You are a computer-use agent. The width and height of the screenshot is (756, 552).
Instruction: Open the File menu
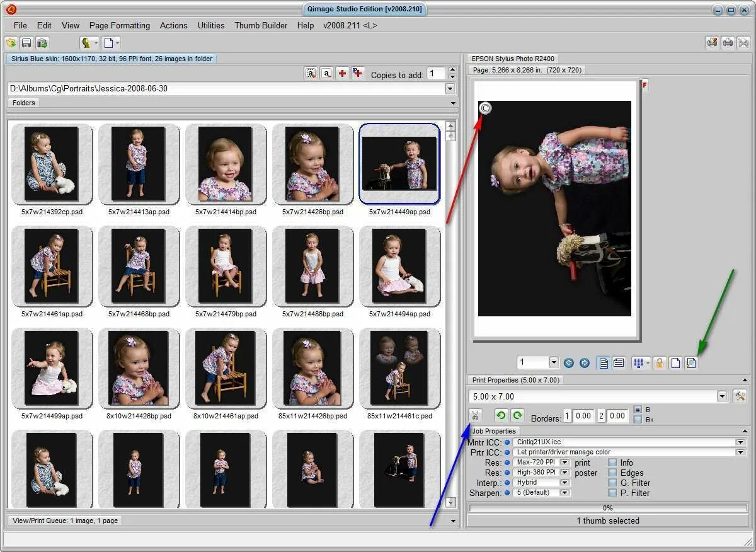(x=20, y=25)
